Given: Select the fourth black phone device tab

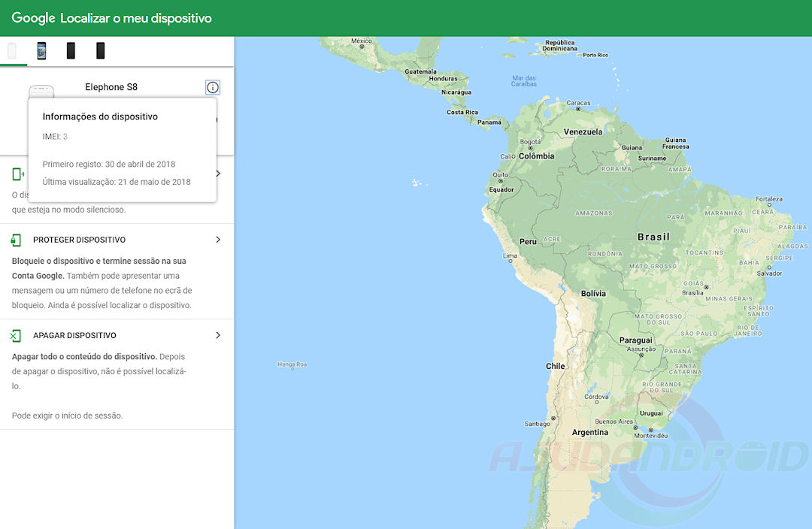Looking at the screenshot, I should (x=101, y=51).
